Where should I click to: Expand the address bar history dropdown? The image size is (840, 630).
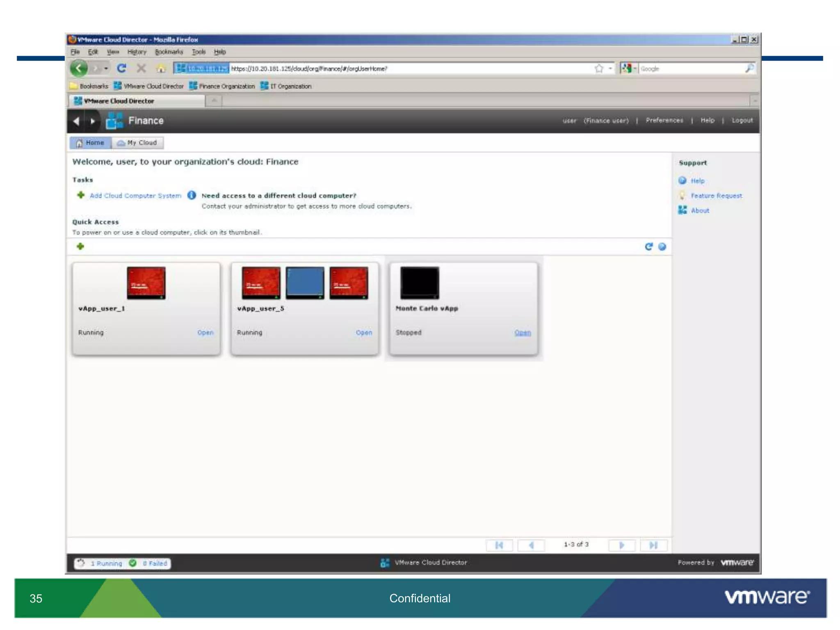610,68
